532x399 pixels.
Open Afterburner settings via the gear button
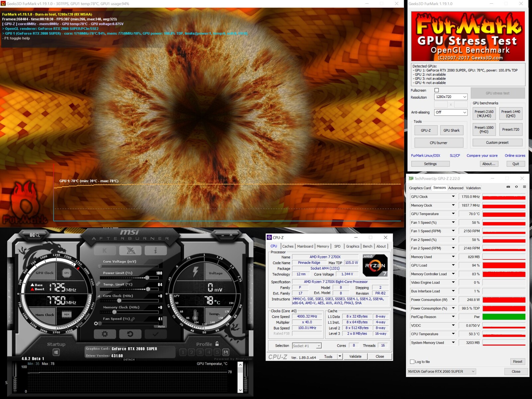105,334
